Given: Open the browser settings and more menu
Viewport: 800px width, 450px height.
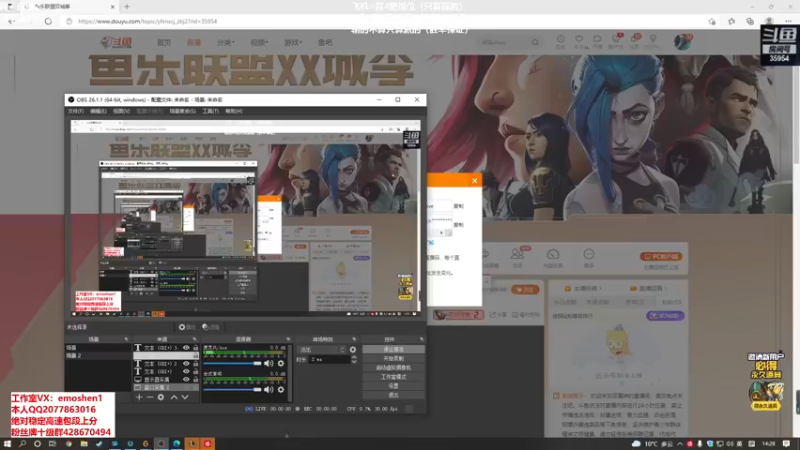Looking at the screenshot, I should [788, 21].
